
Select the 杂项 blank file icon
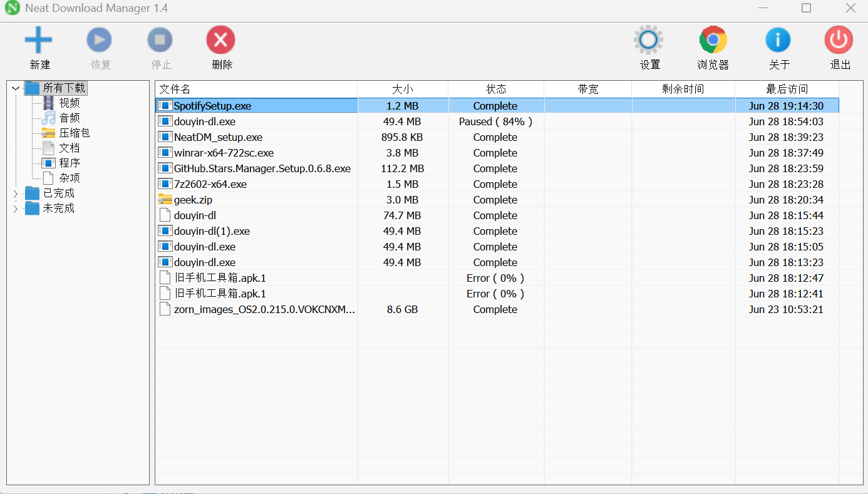click(48, 178)
